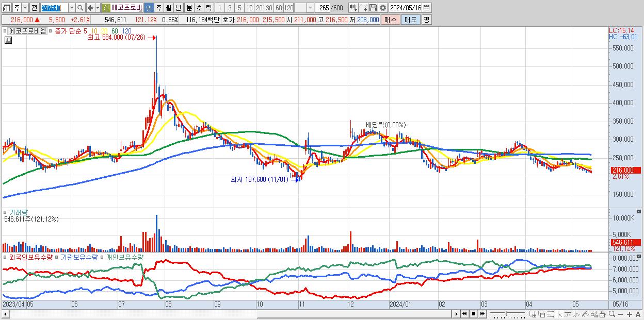The height and width of the screenshot is (320, 644).
Task: Close the volume panel with its X
Action: point(640,211)
